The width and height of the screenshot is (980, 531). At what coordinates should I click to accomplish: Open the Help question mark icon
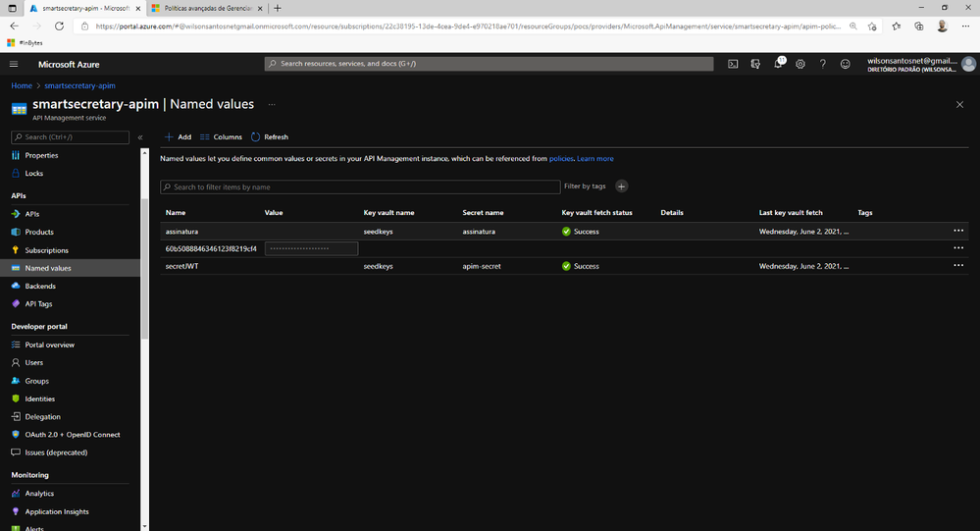pos(822,64)
